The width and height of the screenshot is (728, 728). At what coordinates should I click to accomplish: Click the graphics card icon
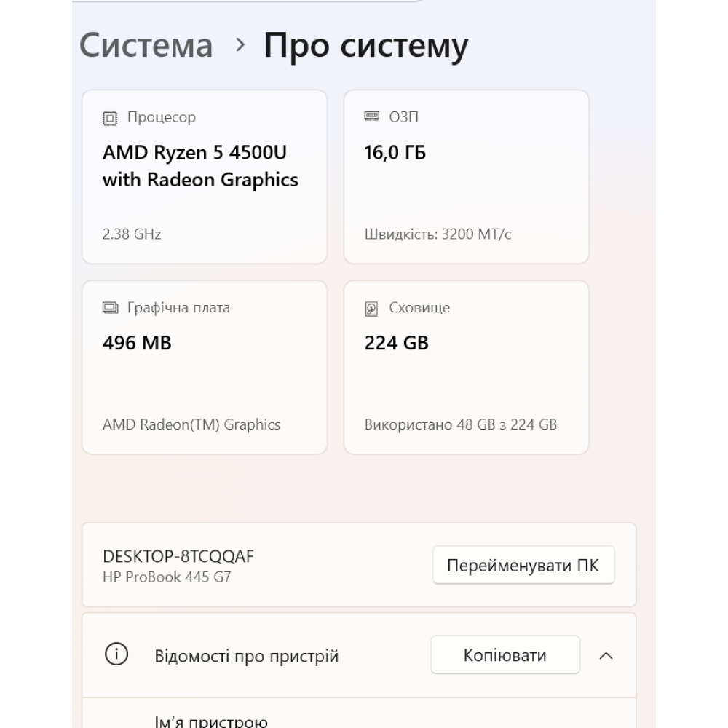(110, 308)
